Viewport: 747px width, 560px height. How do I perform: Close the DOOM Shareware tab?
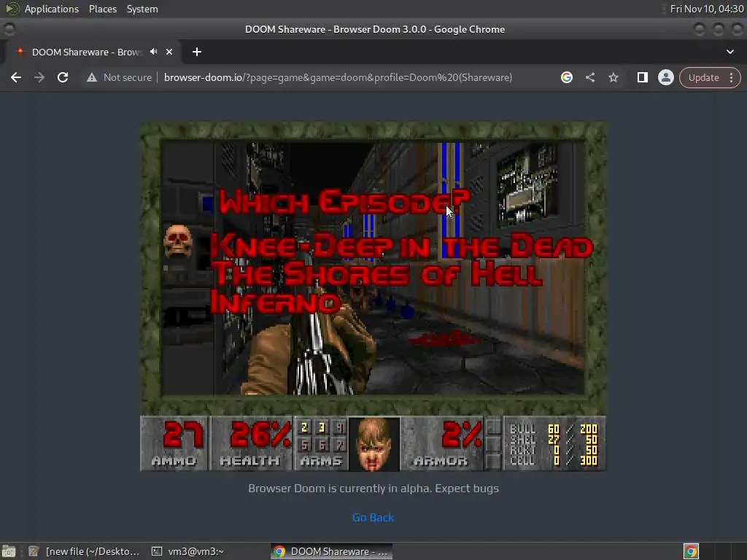169,52
